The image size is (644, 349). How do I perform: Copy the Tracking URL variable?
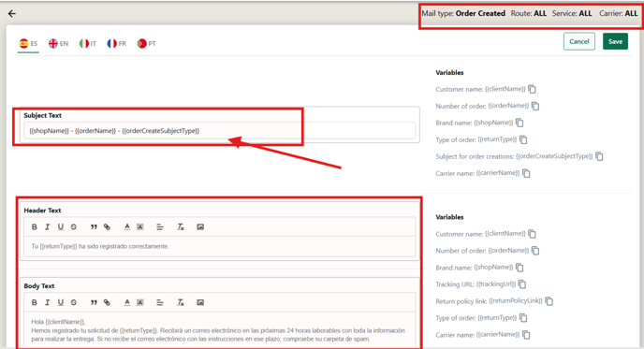tap(522, 284)
